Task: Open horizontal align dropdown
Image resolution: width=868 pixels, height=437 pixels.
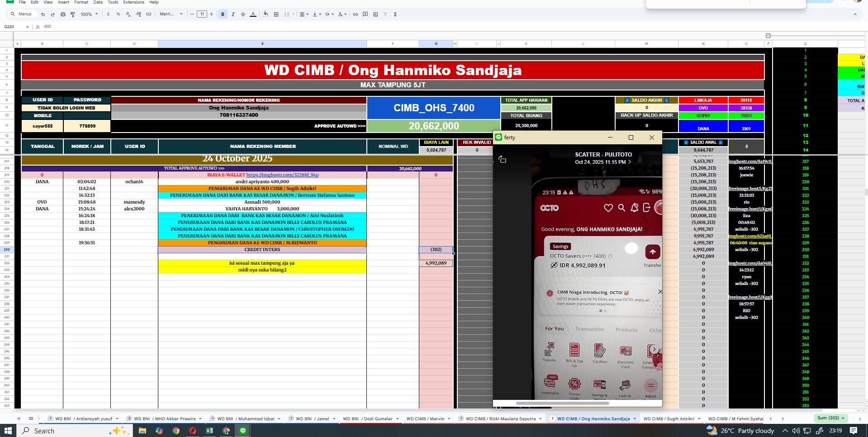Action: [304, 14]
